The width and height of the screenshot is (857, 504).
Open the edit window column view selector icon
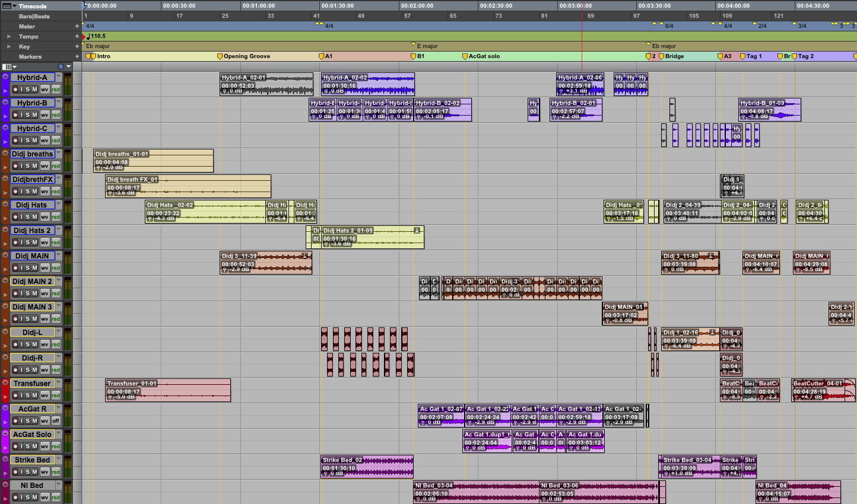click(7, 66)
